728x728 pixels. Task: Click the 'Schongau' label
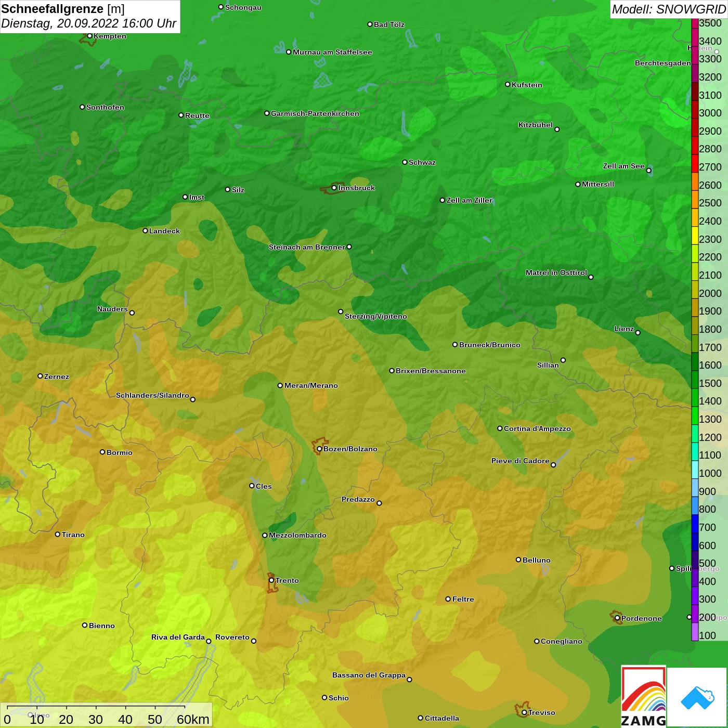(x=243, y=7)
